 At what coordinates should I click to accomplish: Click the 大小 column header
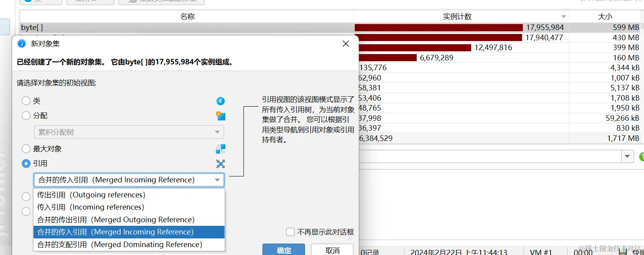coord(605,17)
